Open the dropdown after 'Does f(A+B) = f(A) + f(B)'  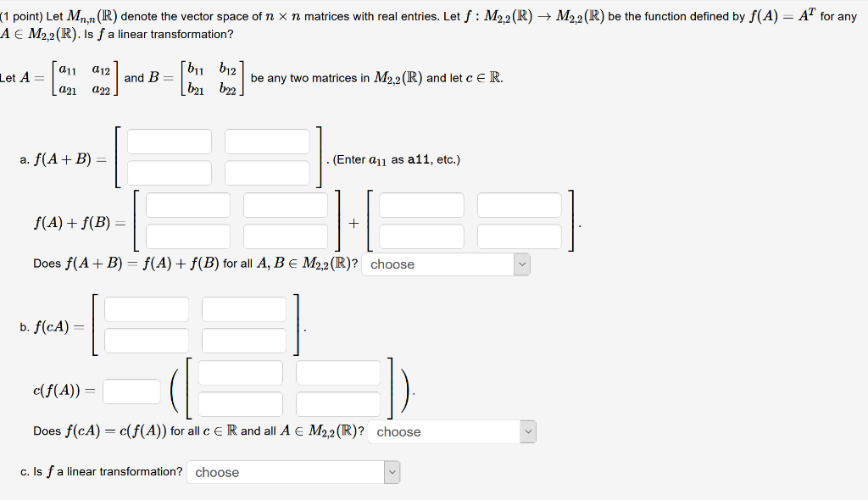pos(445,264)
